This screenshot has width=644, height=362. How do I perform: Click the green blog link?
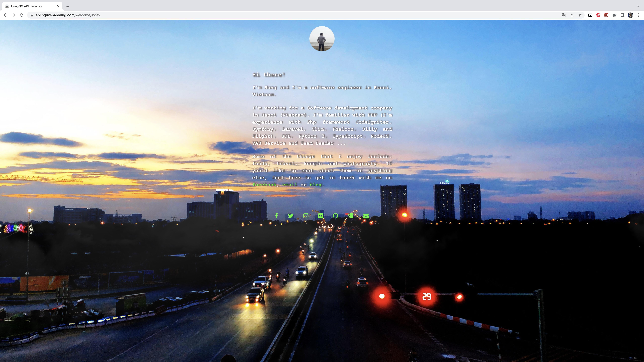[x=315, y=185]
